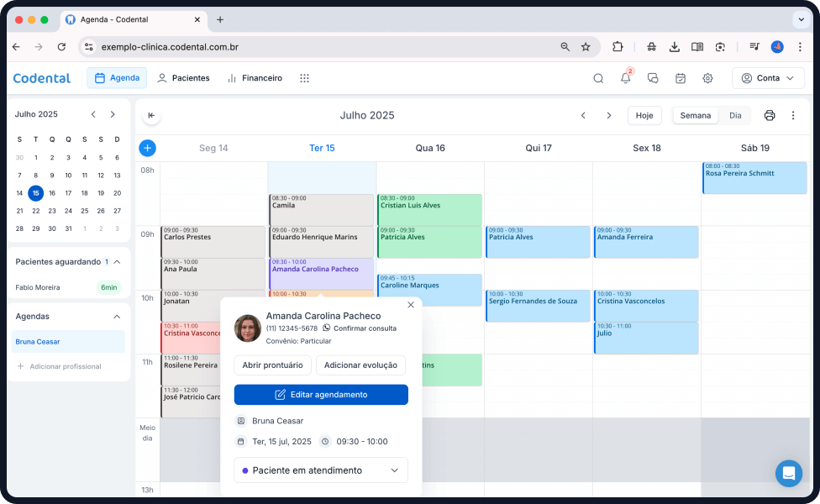Open the Conta account dropdown
This screenshot has width=820, height=504.
768,78
